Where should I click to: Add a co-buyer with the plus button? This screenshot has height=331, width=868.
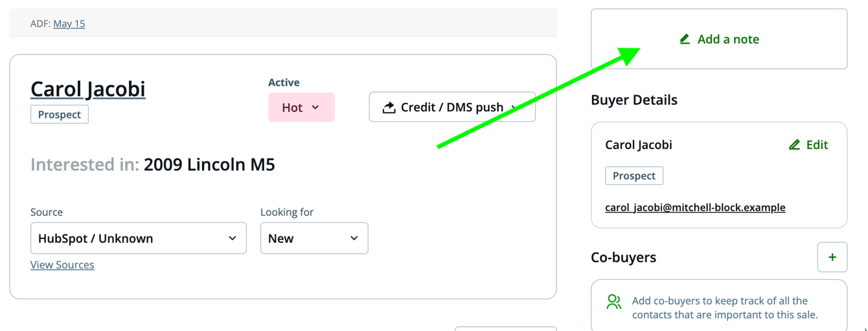[832, 258]
